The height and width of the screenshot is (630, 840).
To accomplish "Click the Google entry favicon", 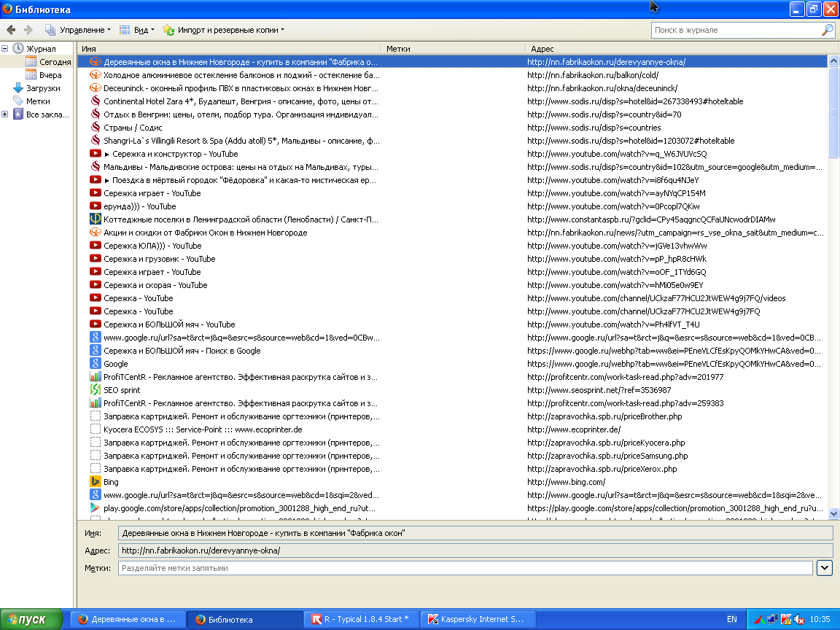I will coord(96,364).
